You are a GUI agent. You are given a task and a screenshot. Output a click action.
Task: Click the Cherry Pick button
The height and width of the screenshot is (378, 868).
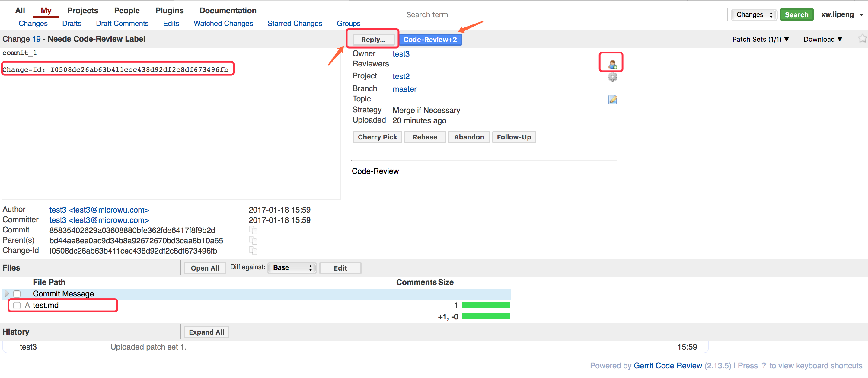click(377, 137)
